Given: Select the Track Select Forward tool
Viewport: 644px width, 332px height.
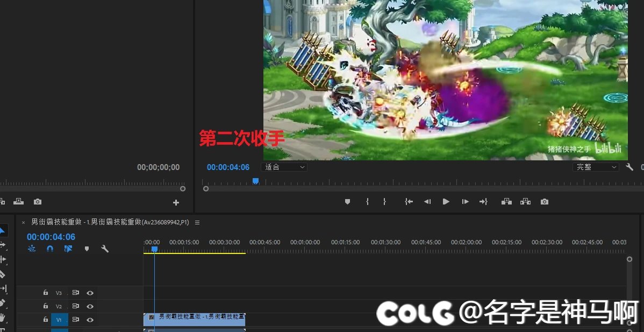Looking at the screenshot, I should pyautogui.click(x=3, y=245).
